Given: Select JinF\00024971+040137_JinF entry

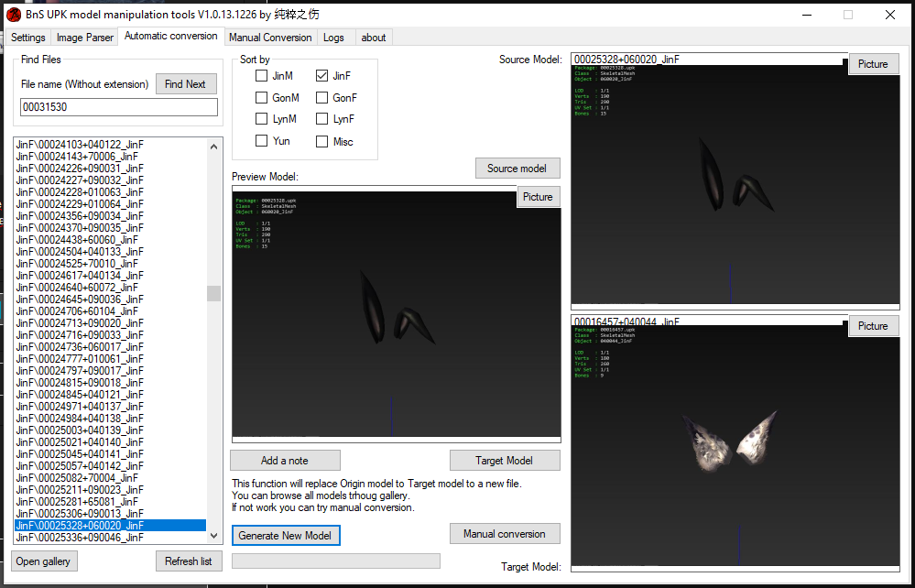Looking at the screenshot, I should pos(110,407).
